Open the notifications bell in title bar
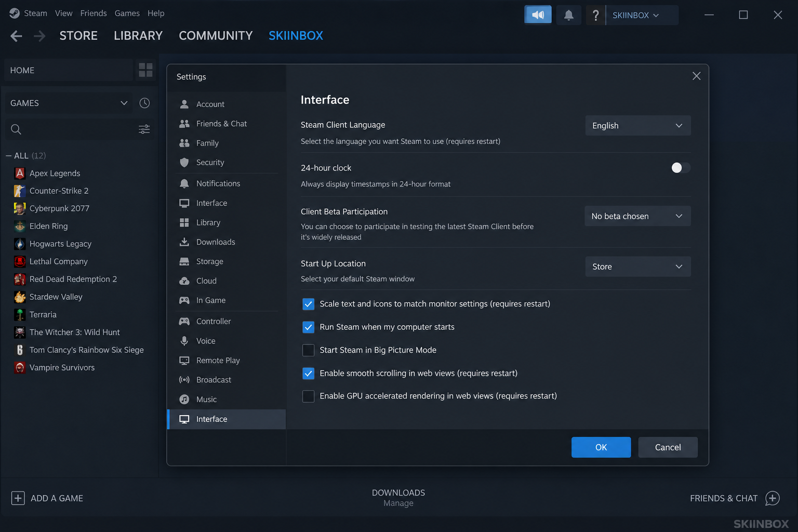This screenshot has width=798, height=532. click(569, 15)
